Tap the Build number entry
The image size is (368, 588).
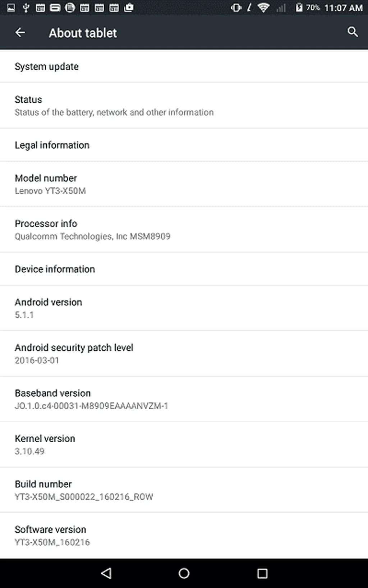(184, 490)
